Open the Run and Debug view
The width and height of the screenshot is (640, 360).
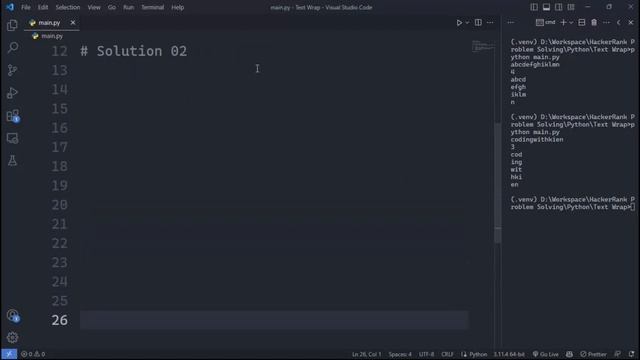[x=12, y=93]
